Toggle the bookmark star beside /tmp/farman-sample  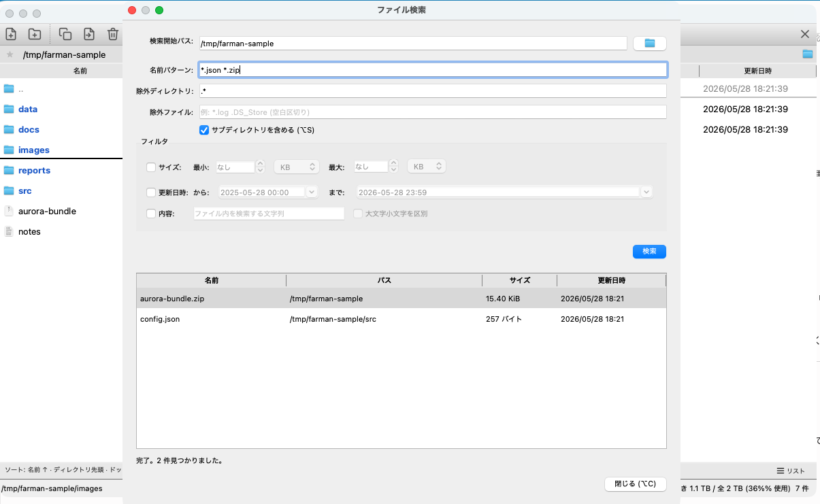(x=10, y=54)
